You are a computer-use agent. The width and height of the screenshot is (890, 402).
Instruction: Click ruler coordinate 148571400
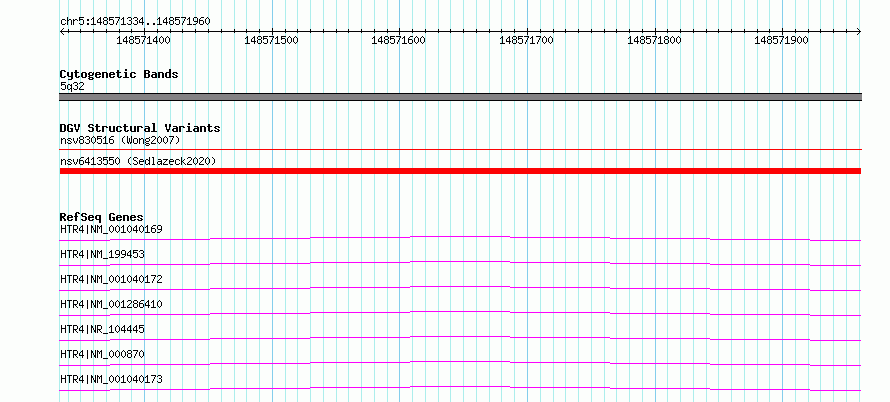pyautogui.click(x=143, y=40)
